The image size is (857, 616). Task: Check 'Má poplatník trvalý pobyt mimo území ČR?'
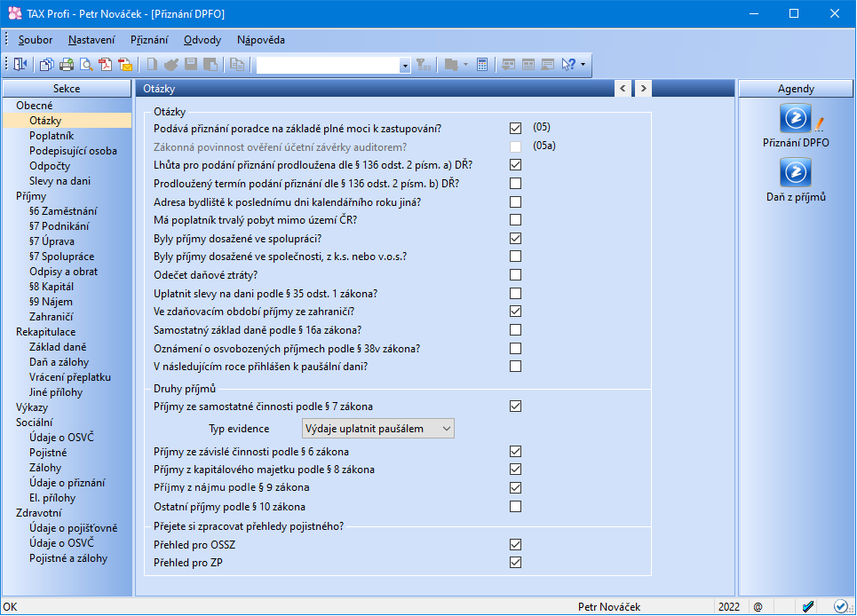click(x=515, y=220)
